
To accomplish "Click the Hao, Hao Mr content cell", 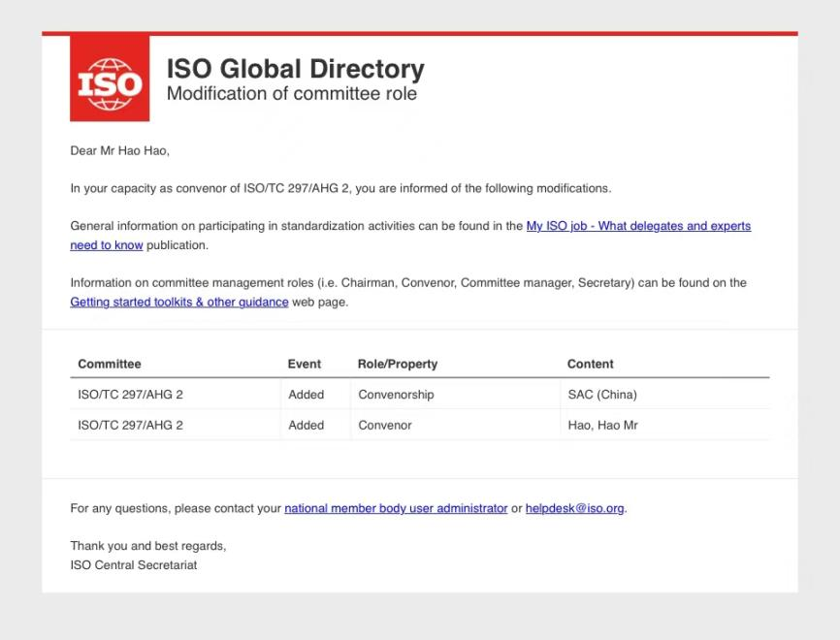I will 602,425.
